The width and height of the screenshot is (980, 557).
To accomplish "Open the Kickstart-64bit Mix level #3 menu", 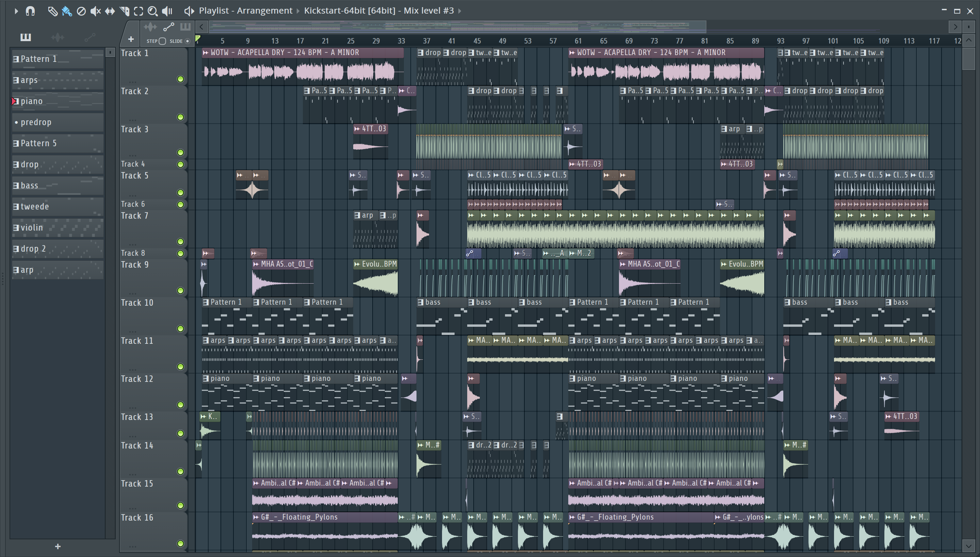I will [379, 11].
